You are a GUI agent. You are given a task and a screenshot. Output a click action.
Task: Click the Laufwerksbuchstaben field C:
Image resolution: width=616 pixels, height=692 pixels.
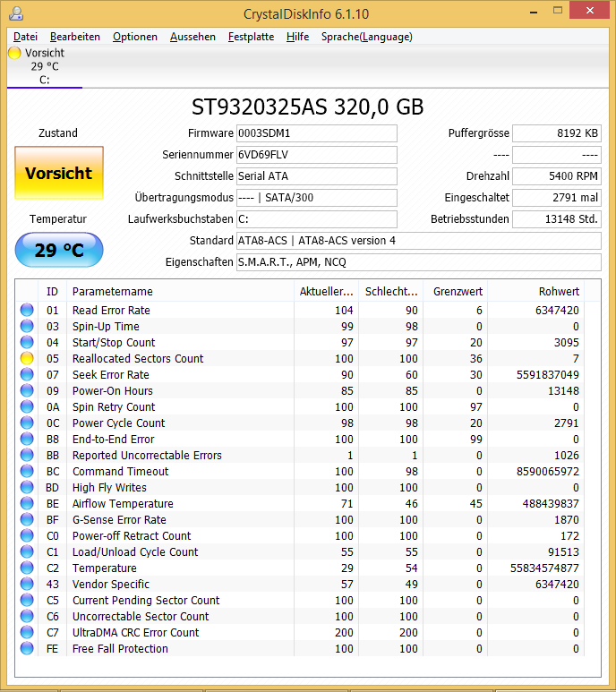pos(317,219)
